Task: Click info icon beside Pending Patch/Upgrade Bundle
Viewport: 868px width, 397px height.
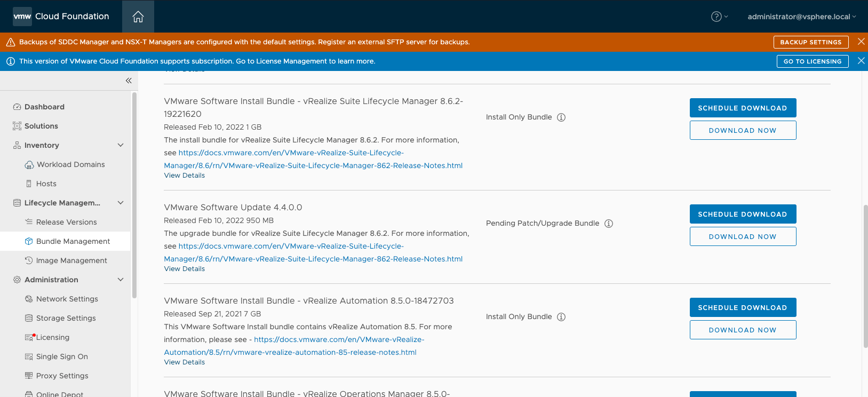Action: [x=609, y=224]
